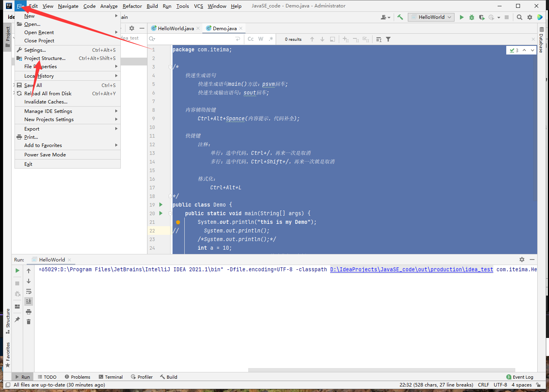549x392 pixels.
Task: Open the user account icon dropdown
Action: pyautogui.click(x=385, y=17)
